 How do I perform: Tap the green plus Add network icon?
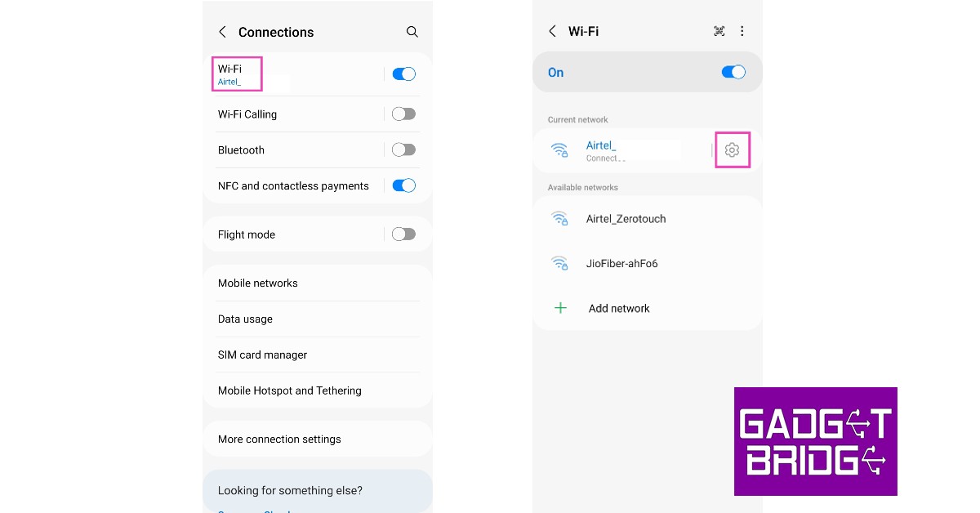click(x=560, y=308)
